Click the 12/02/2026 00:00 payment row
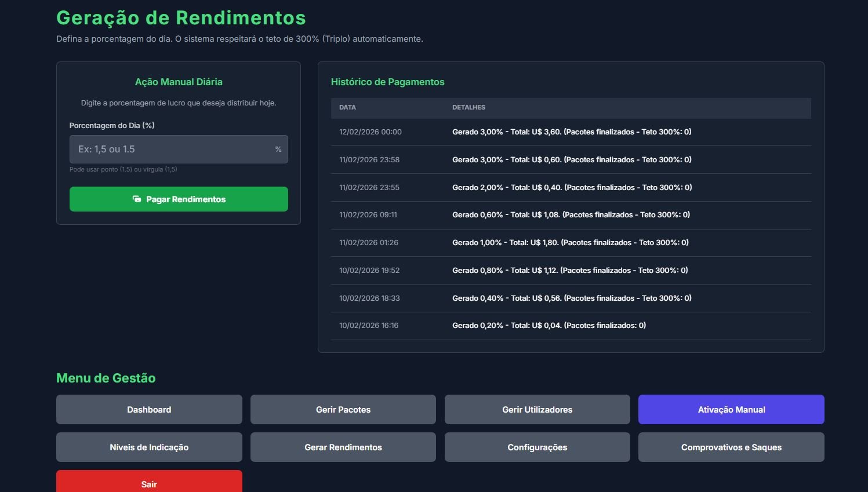The height and width of the screenshot is (492, 868). click(371, 132)
